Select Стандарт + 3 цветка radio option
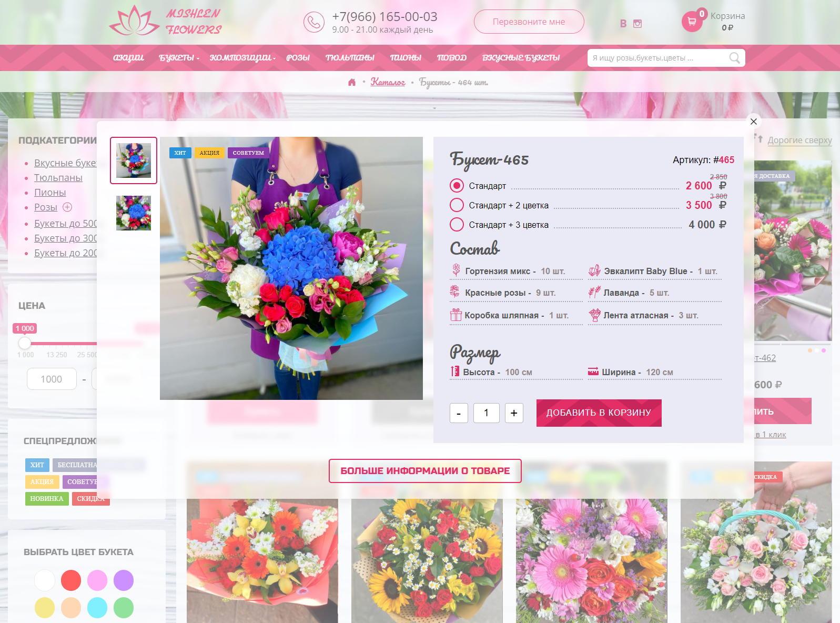The width and height of the screenshot is (840, 623). coord(457,224)
